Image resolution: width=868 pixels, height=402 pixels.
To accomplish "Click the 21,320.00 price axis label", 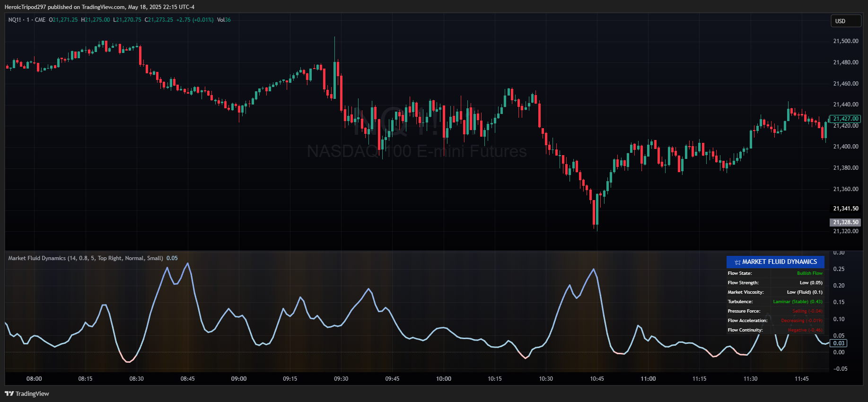I will click(x=846, y=231).
